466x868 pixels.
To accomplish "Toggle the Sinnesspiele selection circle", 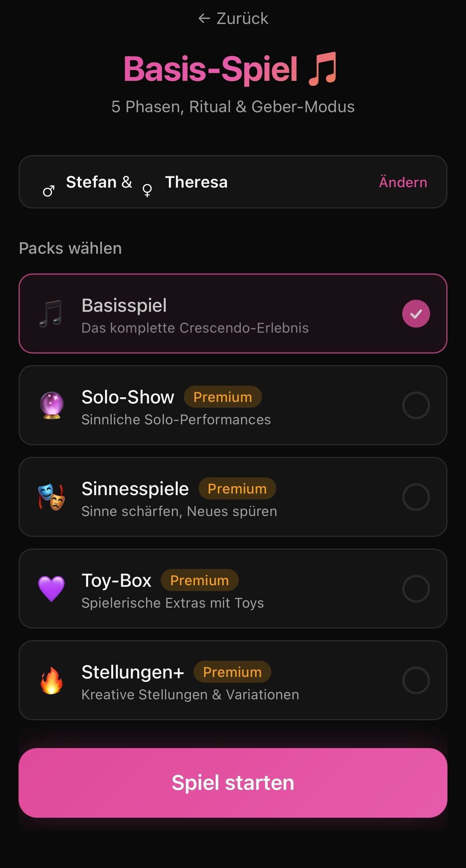I will [x=416, y=497].
